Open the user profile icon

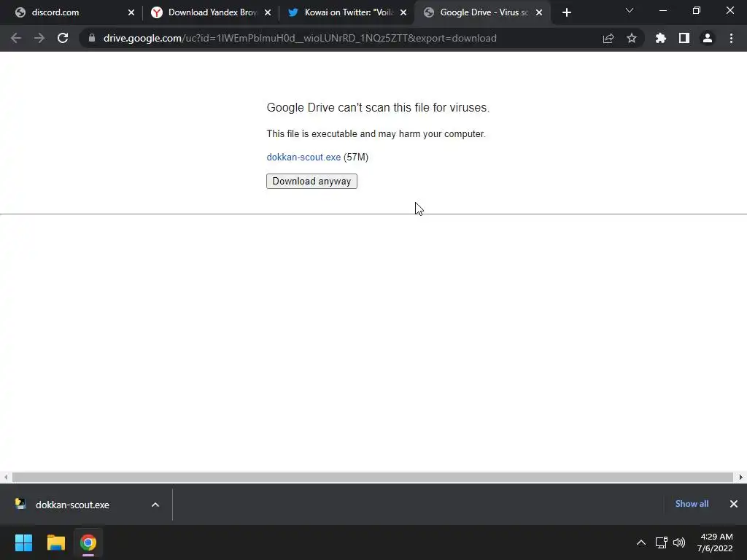(708, 38)
